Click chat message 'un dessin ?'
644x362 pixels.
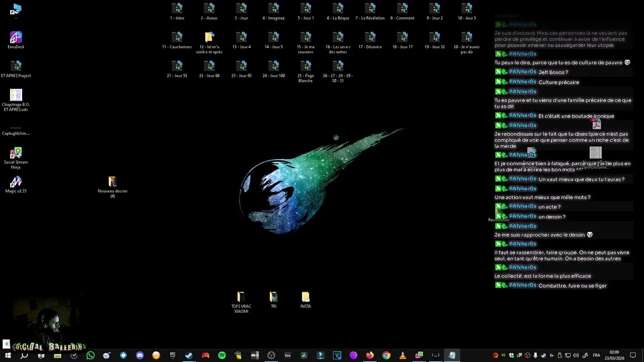pos(552,217)
